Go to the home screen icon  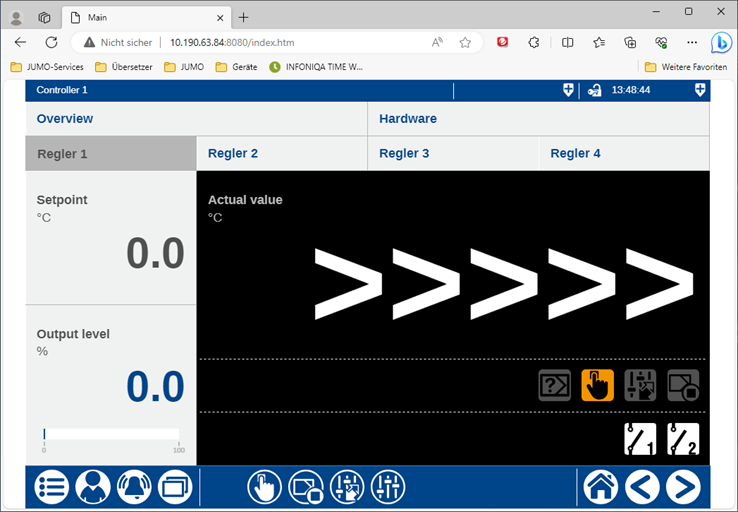[x=601, y=488]
